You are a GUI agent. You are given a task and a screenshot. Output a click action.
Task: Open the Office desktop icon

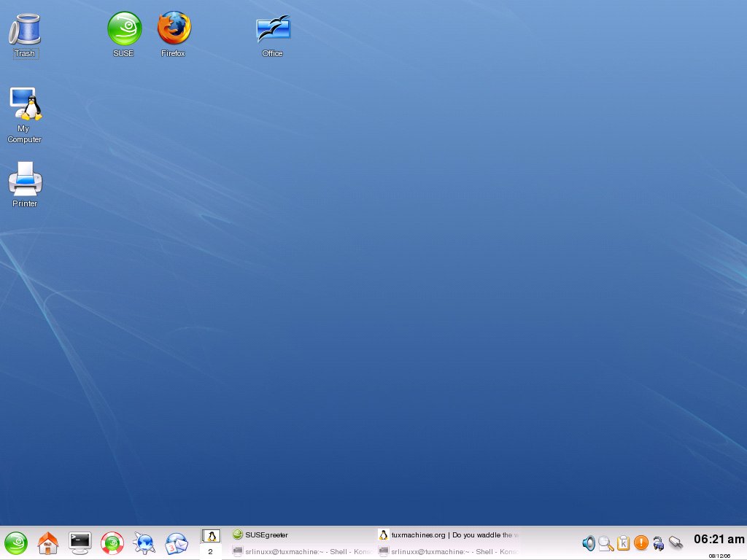point(273,36)
